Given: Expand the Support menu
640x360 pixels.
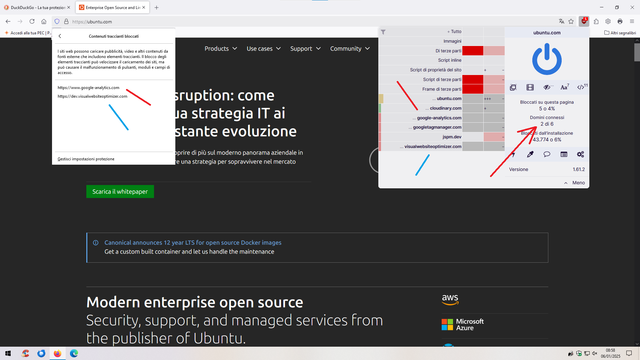Looking at the screenshot, I should click(305, 49).
